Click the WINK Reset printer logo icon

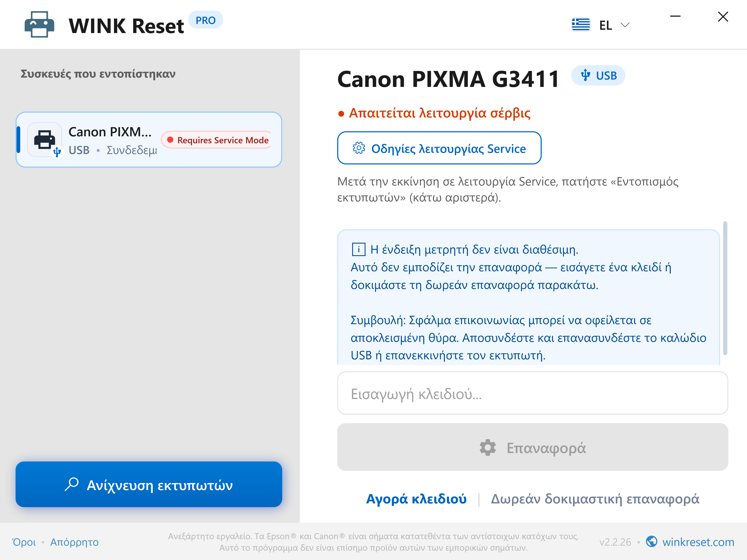coord(39,25)
